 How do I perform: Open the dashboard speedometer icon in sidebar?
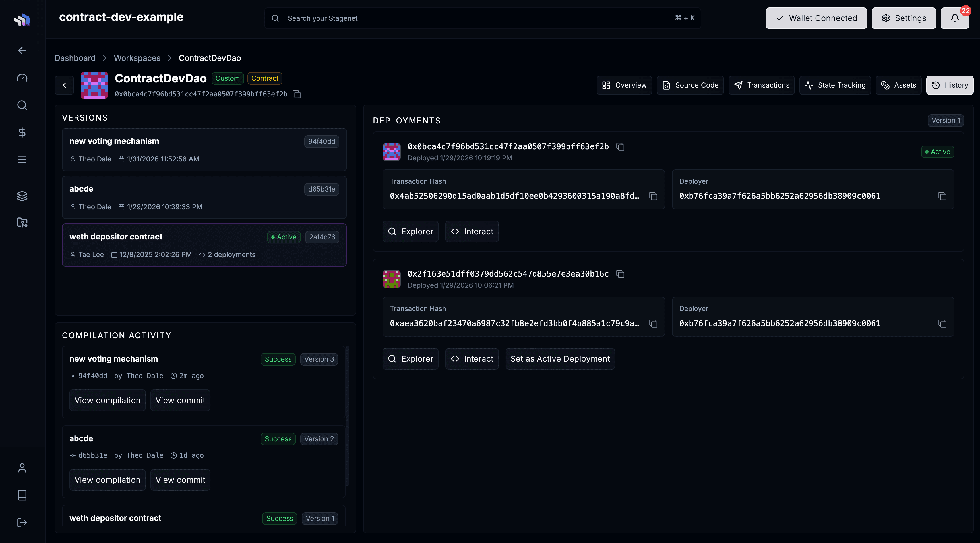click(x=22, y=78)
